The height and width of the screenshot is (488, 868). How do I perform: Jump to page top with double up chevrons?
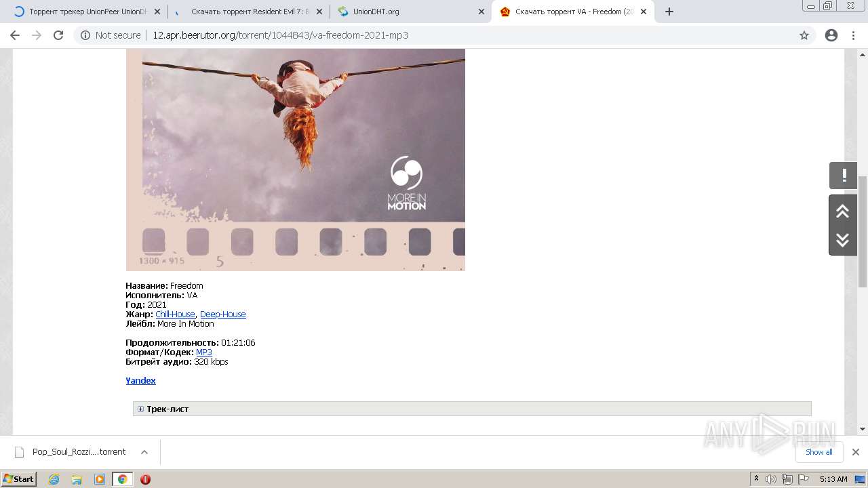point(843,211)
